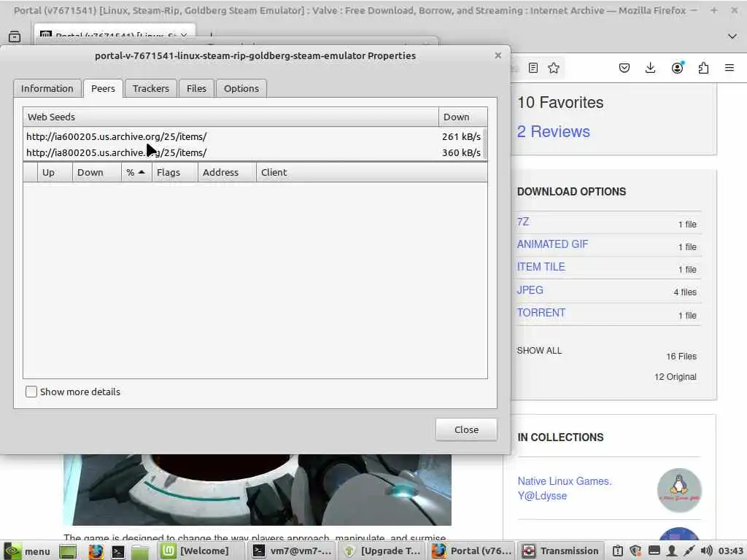Switch to Portal Firefox window in taskbar
This screenshot has width=747, height=560.
pos(472,551)
